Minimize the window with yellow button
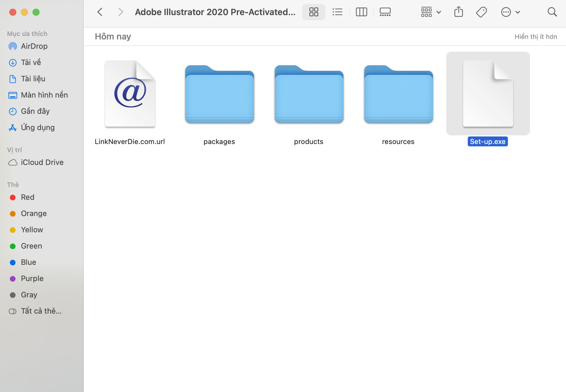 pos(24,12)
